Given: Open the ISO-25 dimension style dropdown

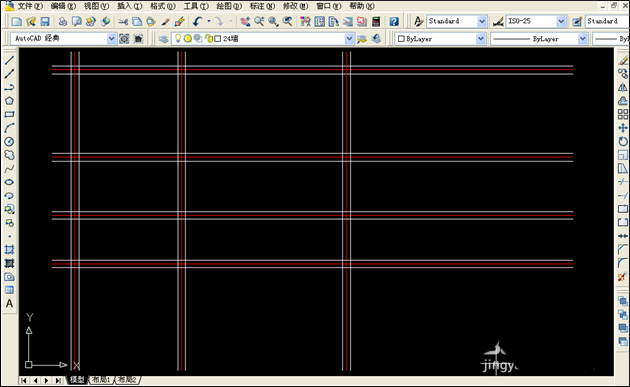Looking at the screenshot, I should (x=561, y=21).
